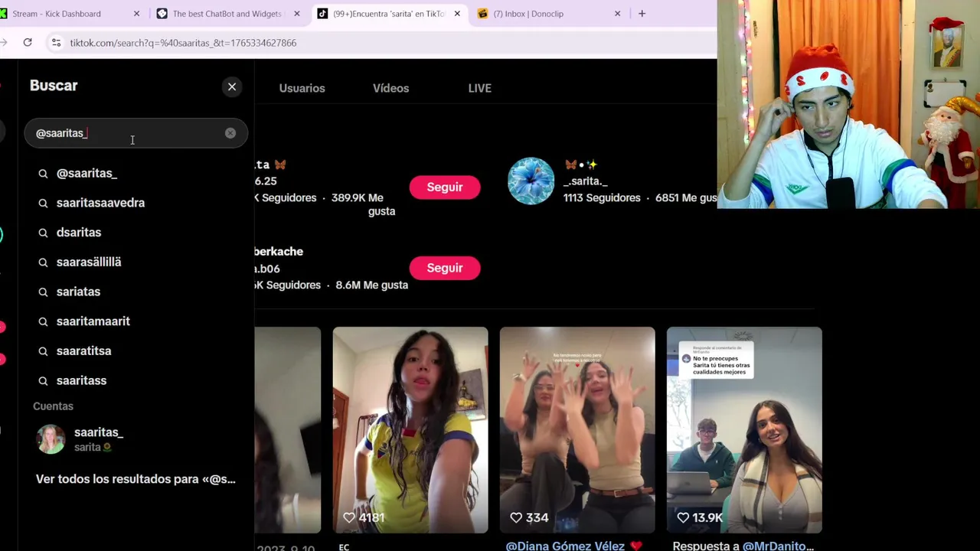Switch to the Videos tab
Screen dimensions: 980x551
pos(390,88)
